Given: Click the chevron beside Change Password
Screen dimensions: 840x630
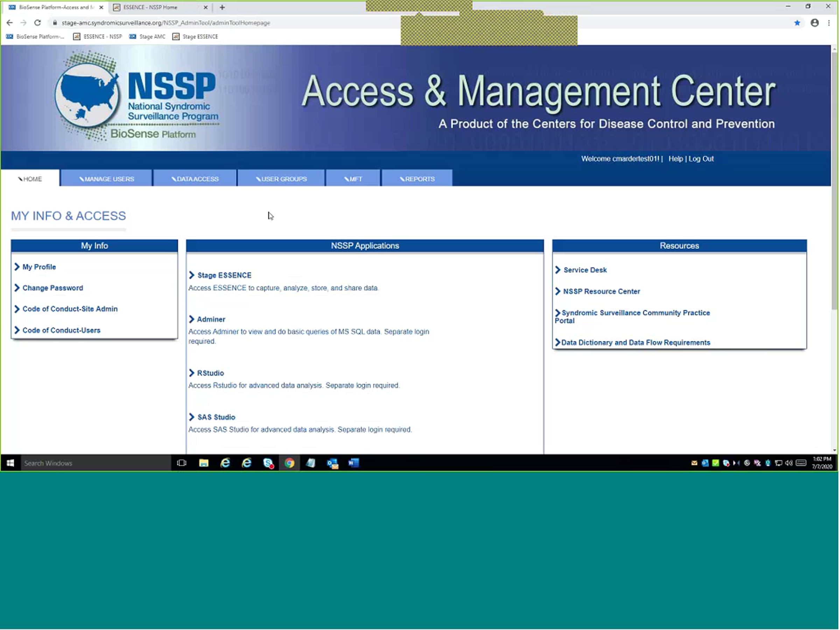Looking at the screenshot, I should (17, 287).
